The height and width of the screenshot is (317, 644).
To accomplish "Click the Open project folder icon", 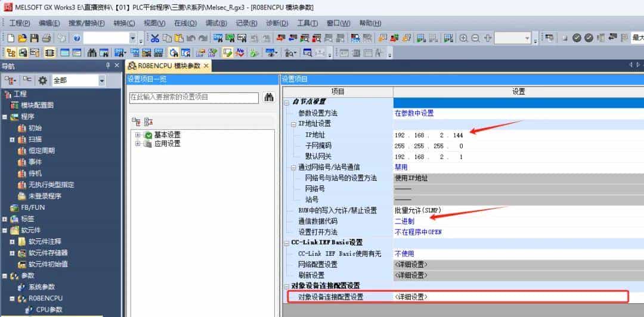I will click(x=23, y=38).
